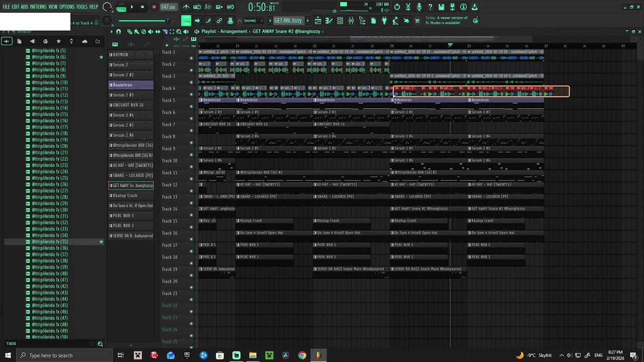Click the save project floppy icon

pos(441,7)
